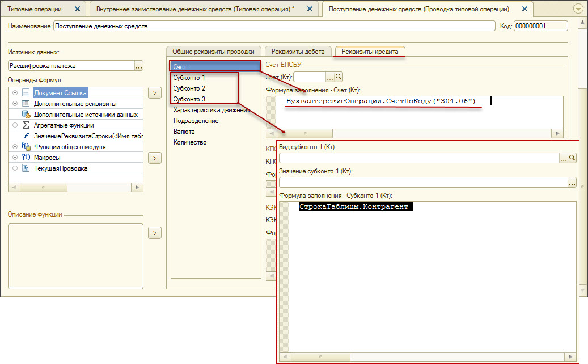Screen dimensions: 588x364
Task: Click the Дополнительные реквизиты table icon
Action: tap(26, 103)
